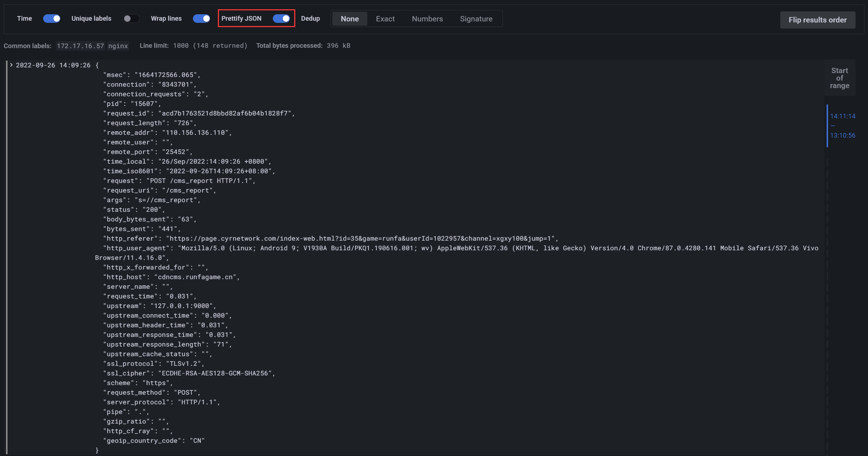Click the Start of range label

[x=839, y=78]
